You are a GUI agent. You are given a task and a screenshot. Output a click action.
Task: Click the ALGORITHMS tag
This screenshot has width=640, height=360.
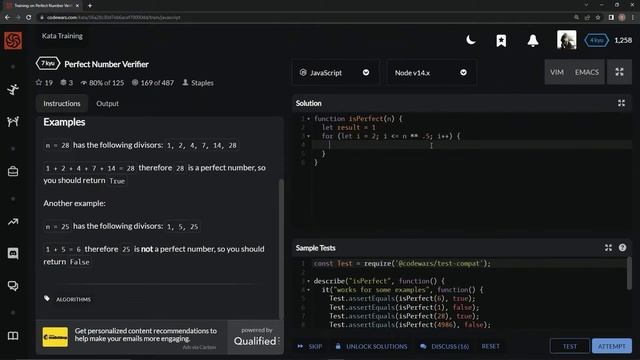[x=73, y=299]
